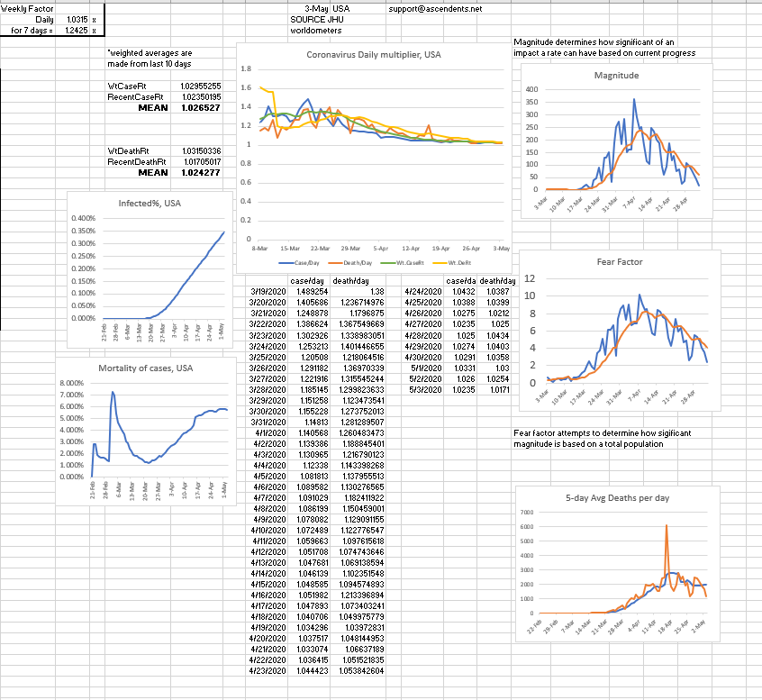The height and width of the screenshot is (700, 762).
Task: Select the 3/19/2020 date cell
Action: click(267, 291)
